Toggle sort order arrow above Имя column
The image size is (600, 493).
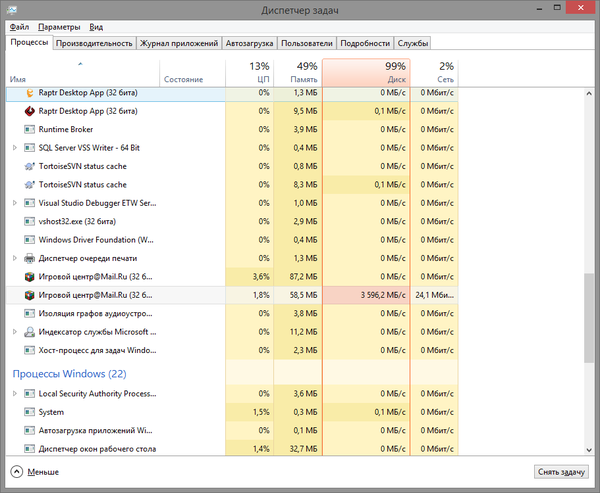pos(80,64)
